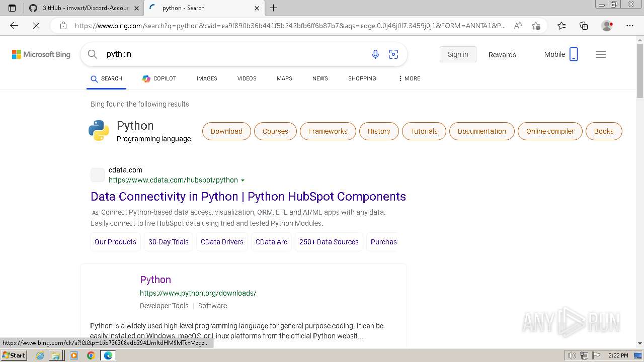Stop loading the page
The height and width of the screenshot is (362, 644).
point(36,26)
